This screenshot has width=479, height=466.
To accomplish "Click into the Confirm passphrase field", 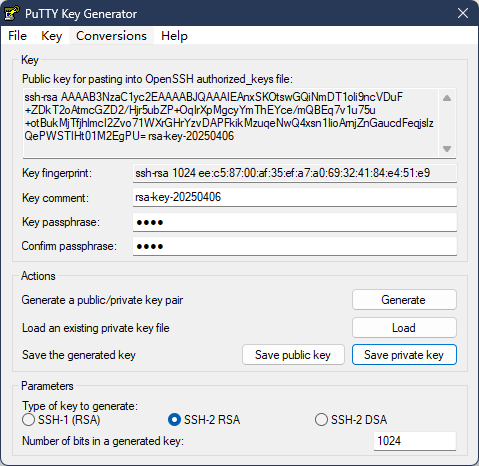I will coord(295,246).
